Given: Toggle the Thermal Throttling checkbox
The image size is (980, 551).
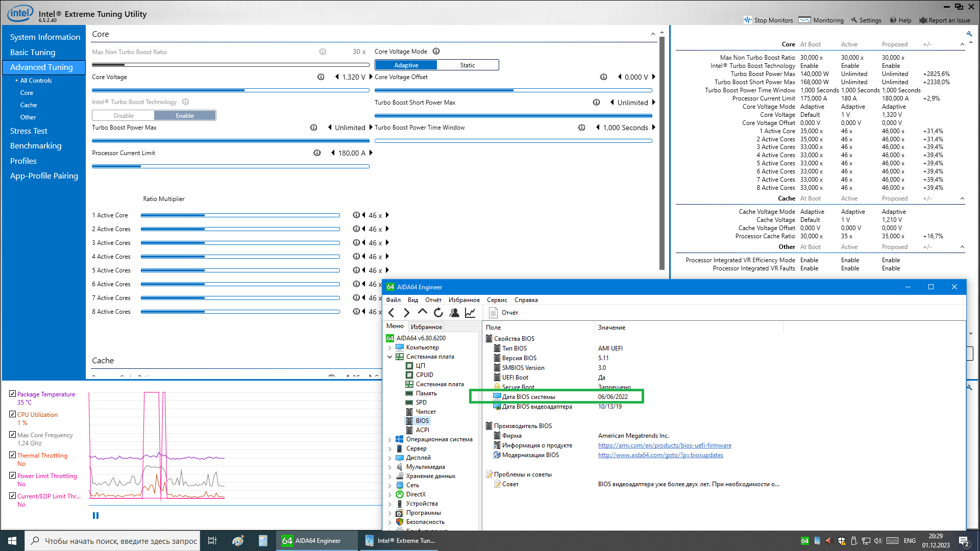Looking at the screenshot, I should [13, 455].
